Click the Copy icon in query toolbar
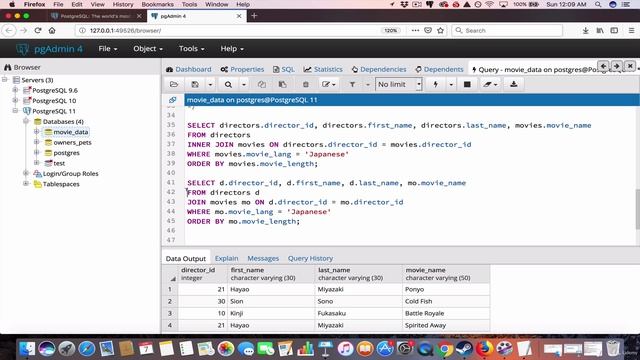The height and width of the screenshot is (360, 640). pos(262,84)
